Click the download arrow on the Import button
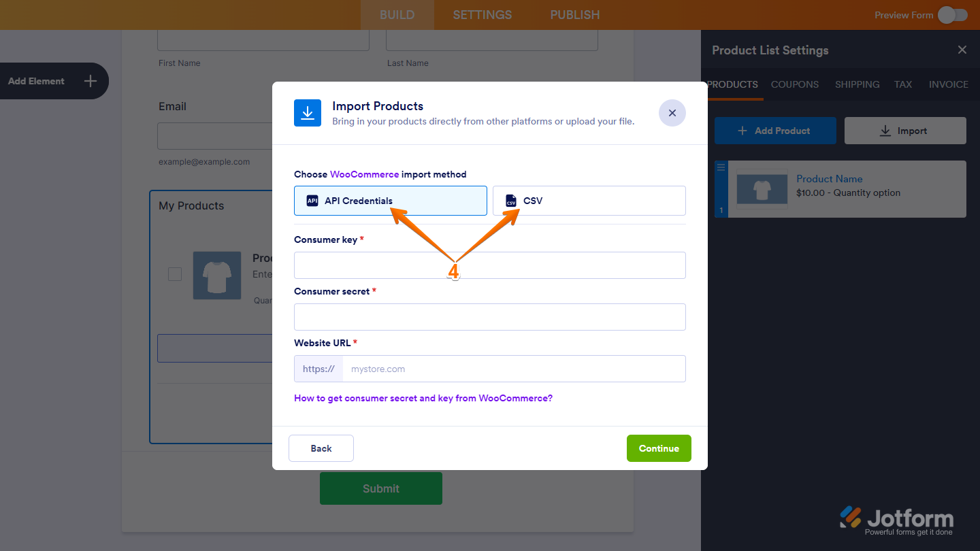The width and height of the screenshot is (980, 551). 885,130
